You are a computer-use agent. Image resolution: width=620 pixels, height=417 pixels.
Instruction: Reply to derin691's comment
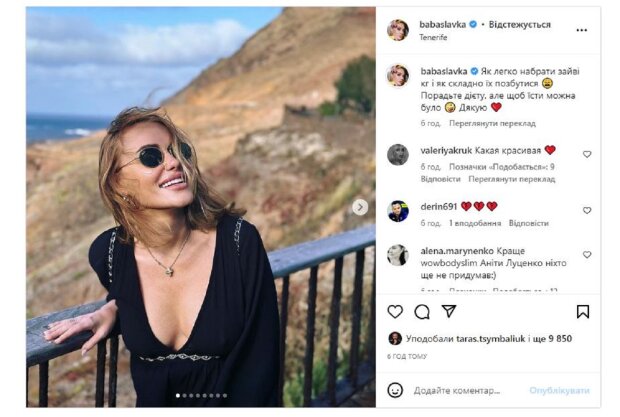pos(528,223)
